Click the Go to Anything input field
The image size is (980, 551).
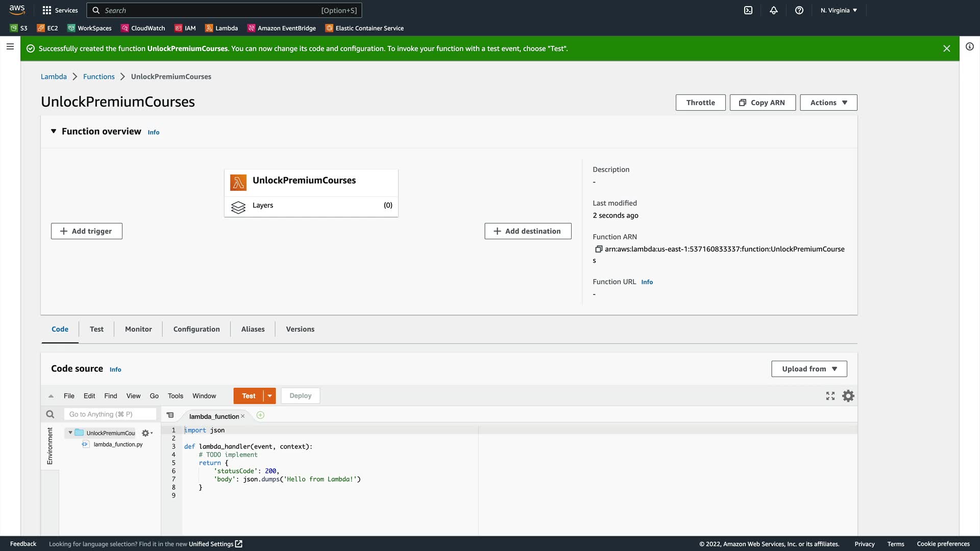pyautogui.click(x=110, y=414)
